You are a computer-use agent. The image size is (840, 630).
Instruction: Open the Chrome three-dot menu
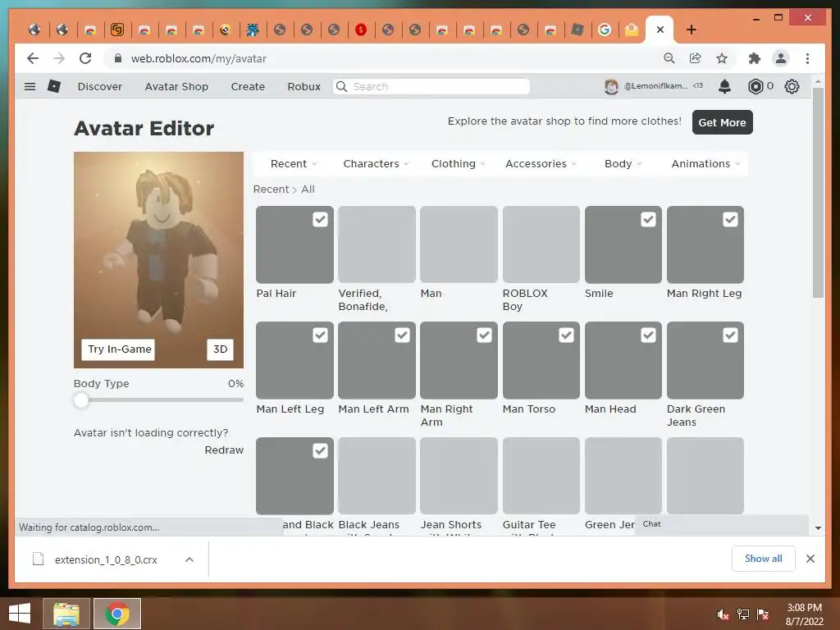(807, 58)
